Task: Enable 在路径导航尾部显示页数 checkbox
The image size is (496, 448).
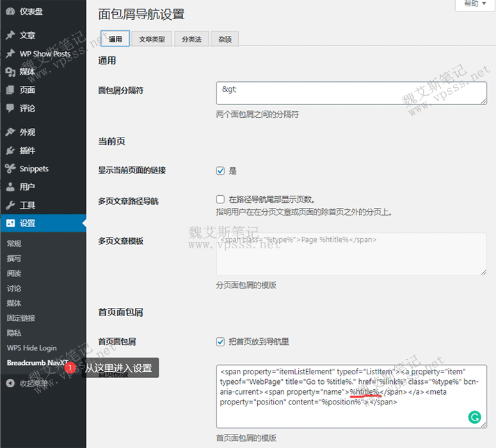Action: coord(221,200)
